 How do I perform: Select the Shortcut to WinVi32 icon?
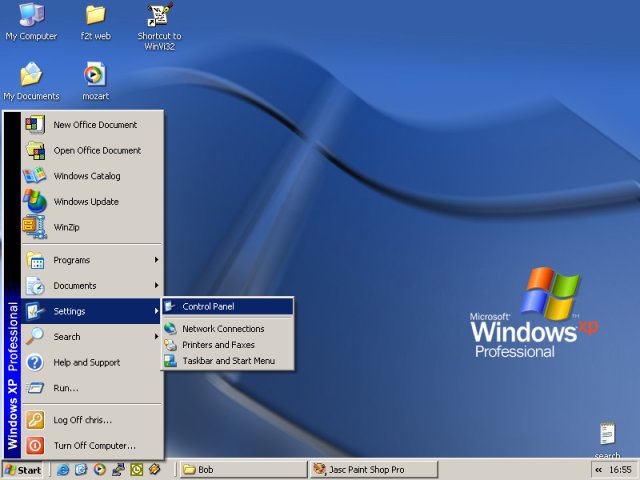159,26
